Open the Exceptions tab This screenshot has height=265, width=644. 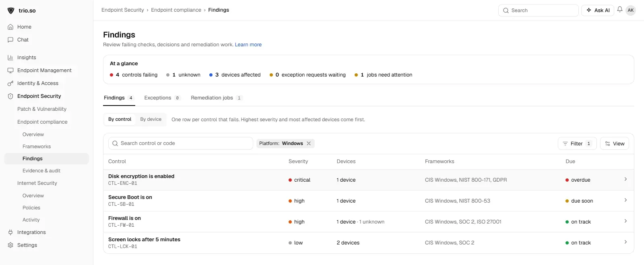pyautogui.click(x=163, y=98)
